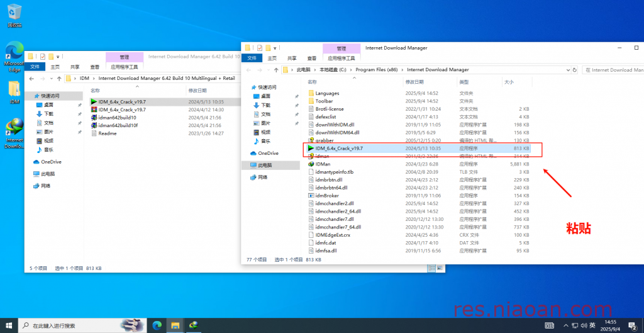644x333 pixels.
Task: Open 共享 tab in Program Files window
Action: (x=292, y=58)
